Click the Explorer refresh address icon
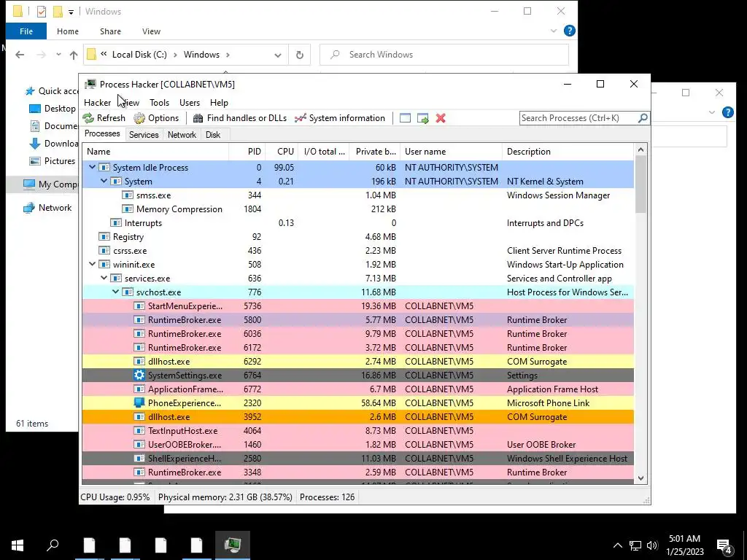The width and height of the screenshot is (747, 560). point(300,55)
